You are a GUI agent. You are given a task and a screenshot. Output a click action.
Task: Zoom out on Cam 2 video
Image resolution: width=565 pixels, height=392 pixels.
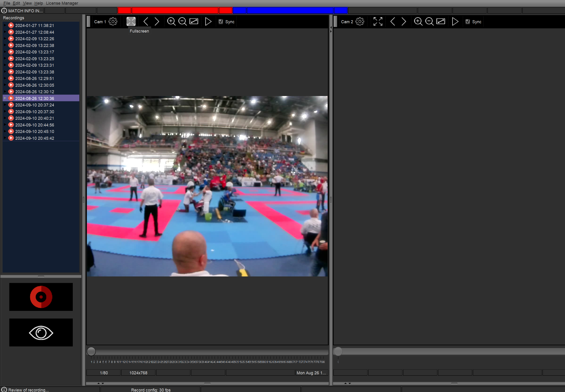click(x=429, y=22)
